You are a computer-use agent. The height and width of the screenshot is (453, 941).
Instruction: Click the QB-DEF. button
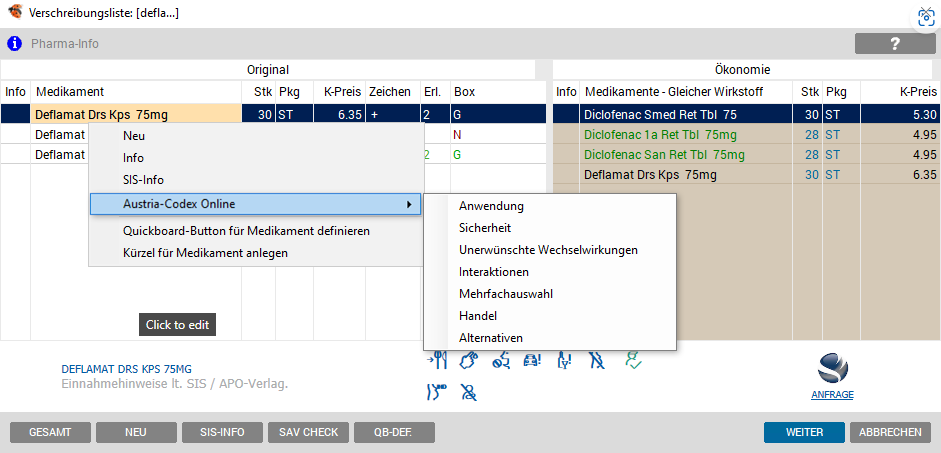pyautogui.click(x=394, y=432)
